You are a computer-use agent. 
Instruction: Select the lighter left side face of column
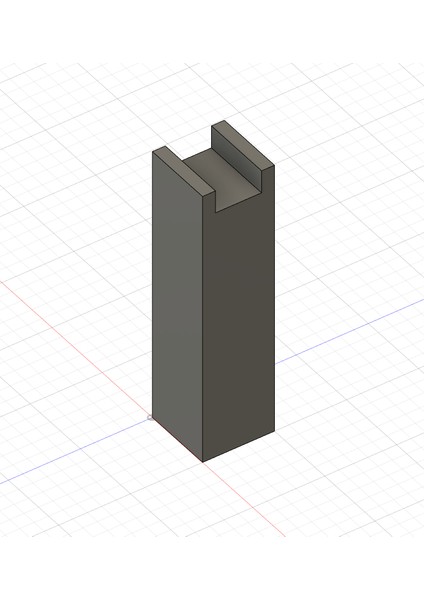pyautogui.click(x=177, y=306)
